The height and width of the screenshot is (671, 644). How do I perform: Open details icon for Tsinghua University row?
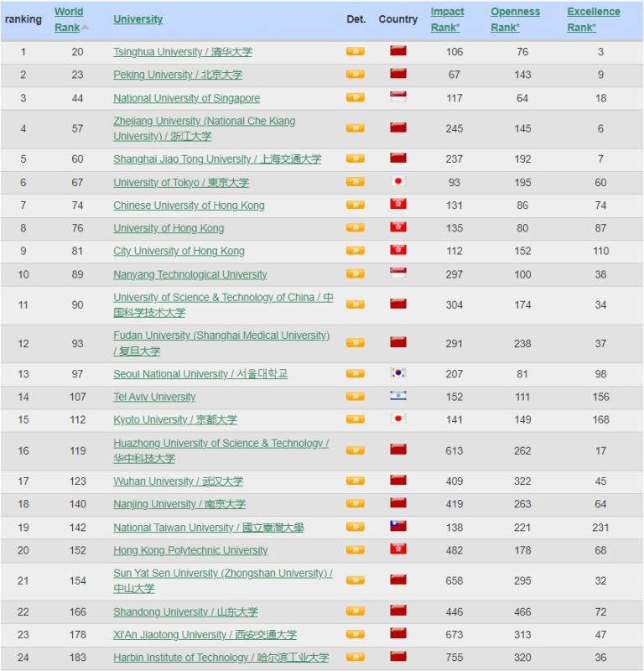tap(356, 51)
